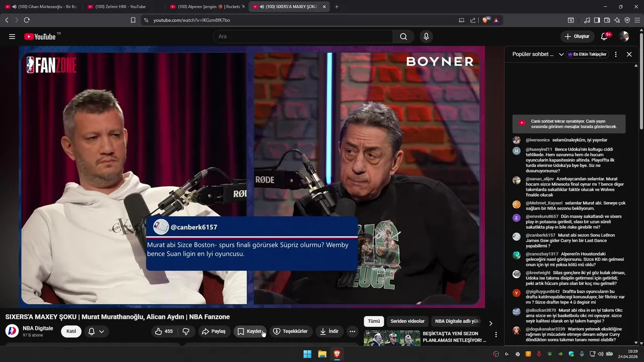Click the Oluştur create button

[577, 36]
